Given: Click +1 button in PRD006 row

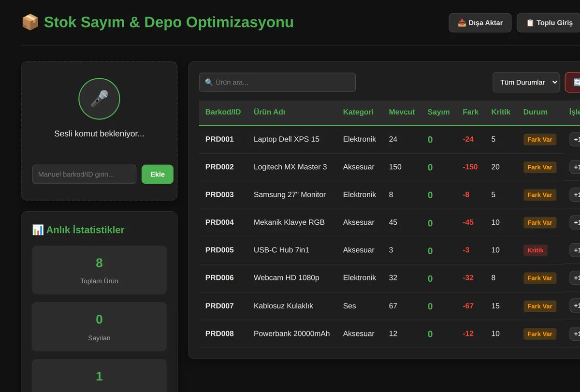Looking at the screenshot, I should coord(575,278).
